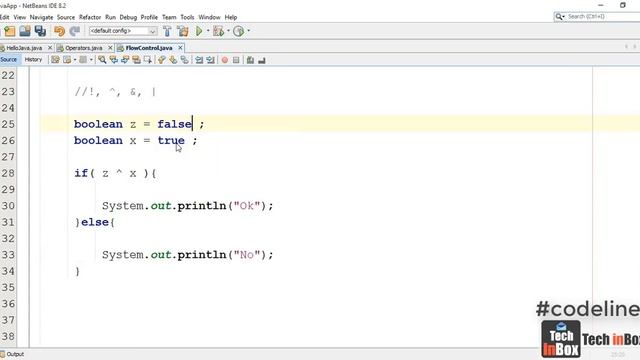Expand Debug Project dropdown arrow
Image resolution: width=640 pixels, height=360 pixels.
pos(228,31)
